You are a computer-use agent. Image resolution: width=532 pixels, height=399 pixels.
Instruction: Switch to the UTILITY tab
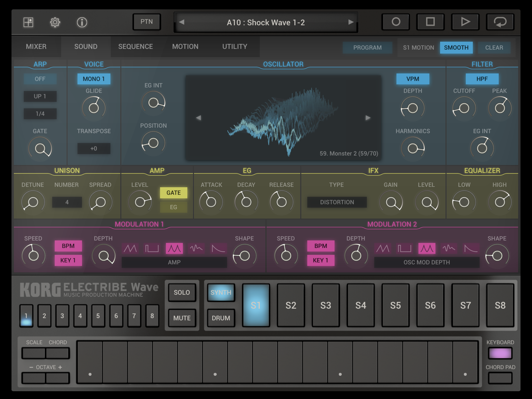[x=235, y=46]
